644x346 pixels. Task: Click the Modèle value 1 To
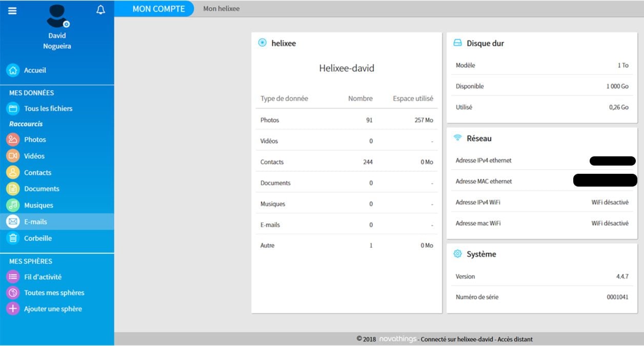(x=623, y=66)
